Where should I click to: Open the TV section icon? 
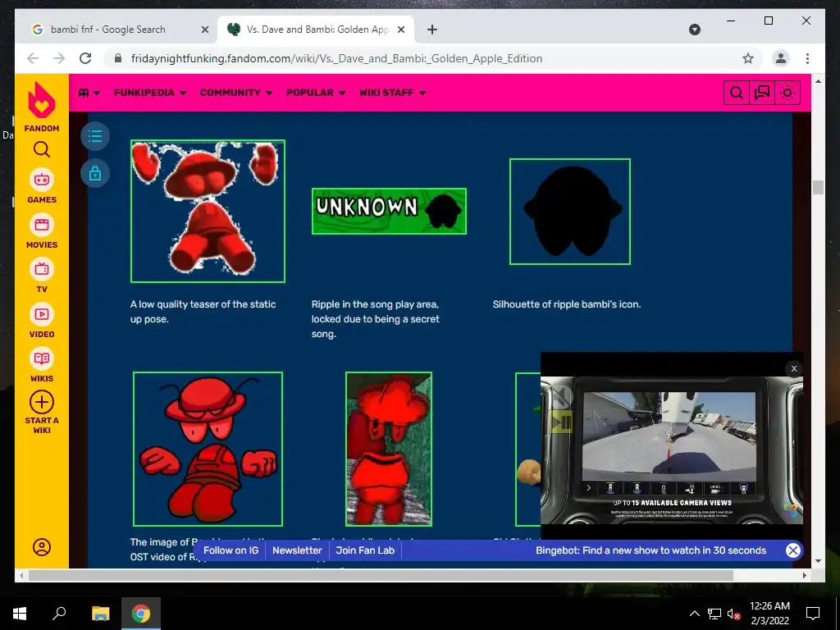coord(41,269)
